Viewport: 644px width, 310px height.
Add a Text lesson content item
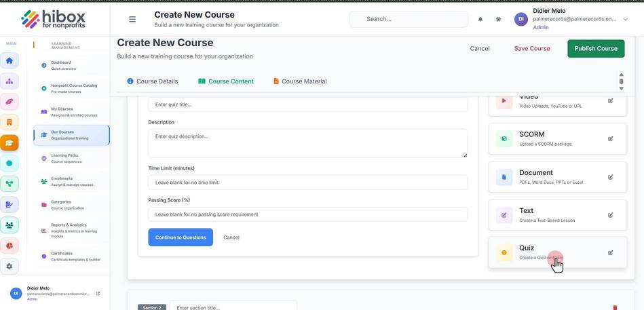pos(557,215)
